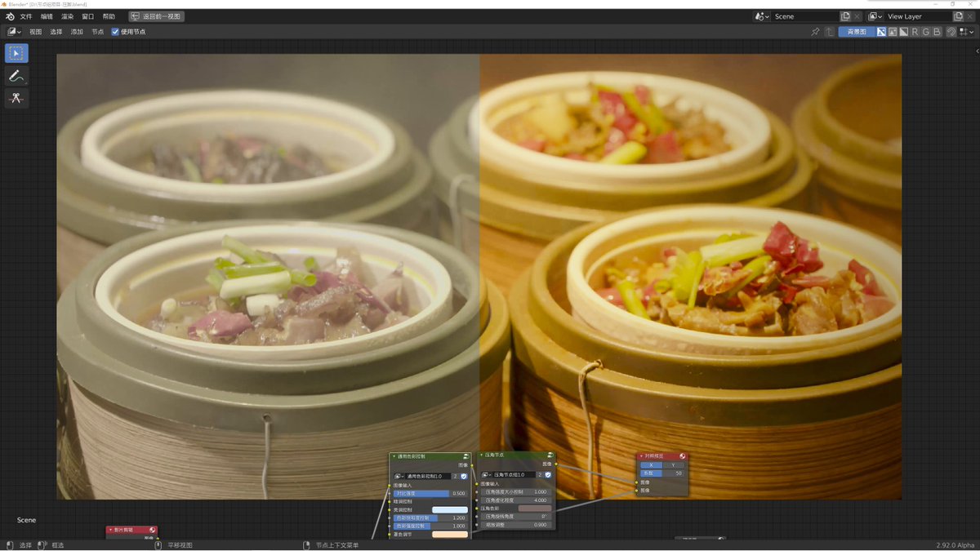Image resolution: width=980 pixels, height=551 pixels.
Task: Click the View Layer name field
Action: coord(918,16)
